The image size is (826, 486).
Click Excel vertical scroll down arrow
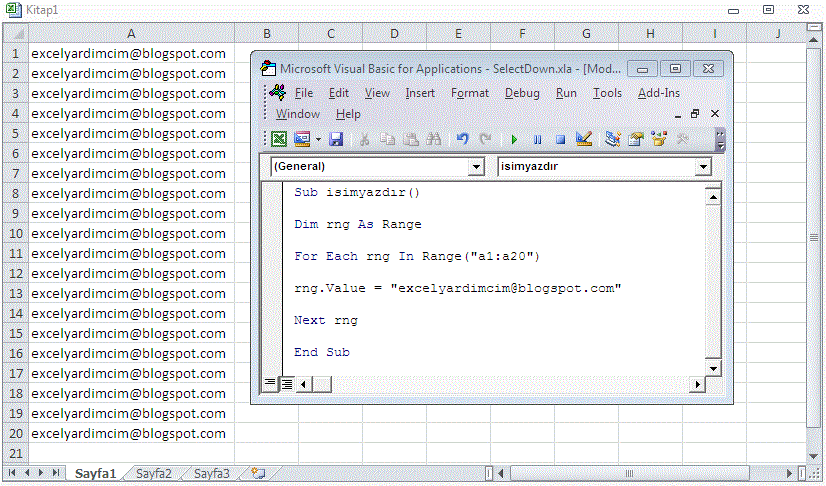pos(813,457)
